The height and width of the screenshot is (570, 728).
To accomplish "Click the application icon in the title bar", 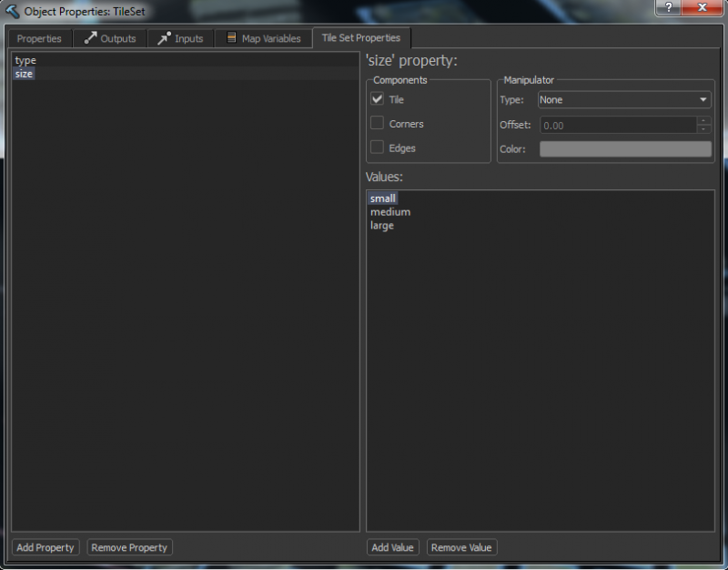I will coord(10,9).
